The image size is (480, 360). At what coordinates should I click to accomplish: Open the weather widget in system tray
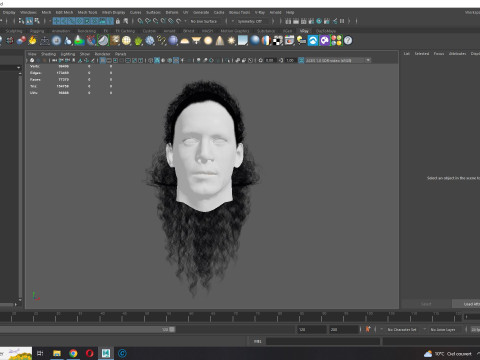(x=448, y=354)
